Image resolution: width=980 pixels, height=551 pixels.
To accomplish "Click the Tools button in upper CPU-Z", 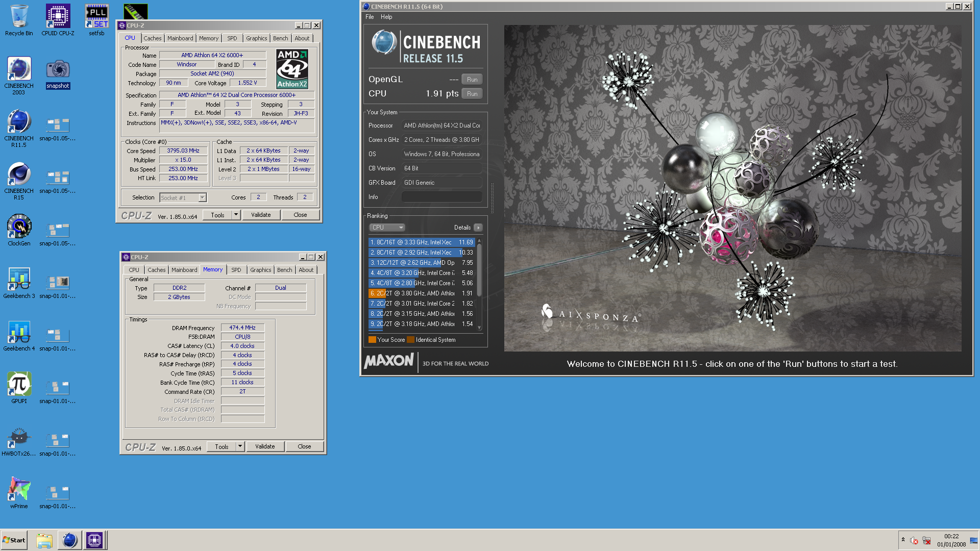I will click(217, 215).
